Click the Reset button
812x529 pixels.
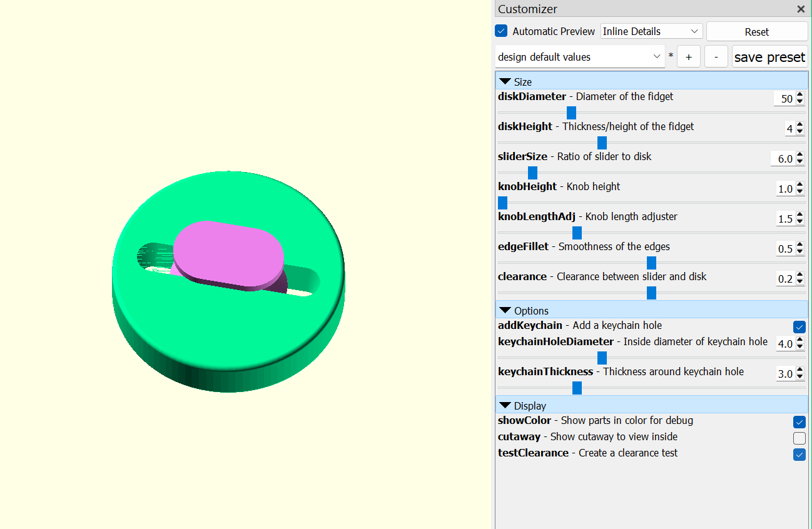[x=757, y=32]
